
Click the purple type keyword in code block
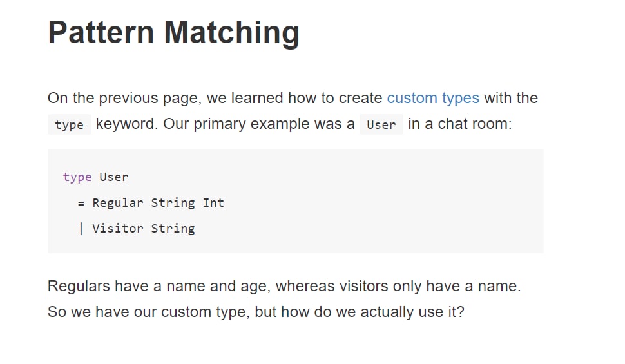[x=77, y=177]
